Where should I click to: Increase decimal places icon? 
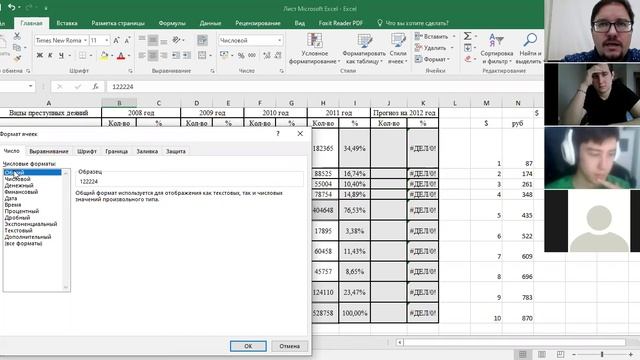(267, 56)
